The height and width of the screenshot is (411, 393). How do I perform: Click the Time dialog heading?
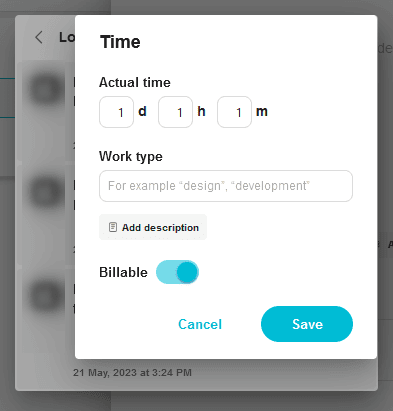(120, 42)
